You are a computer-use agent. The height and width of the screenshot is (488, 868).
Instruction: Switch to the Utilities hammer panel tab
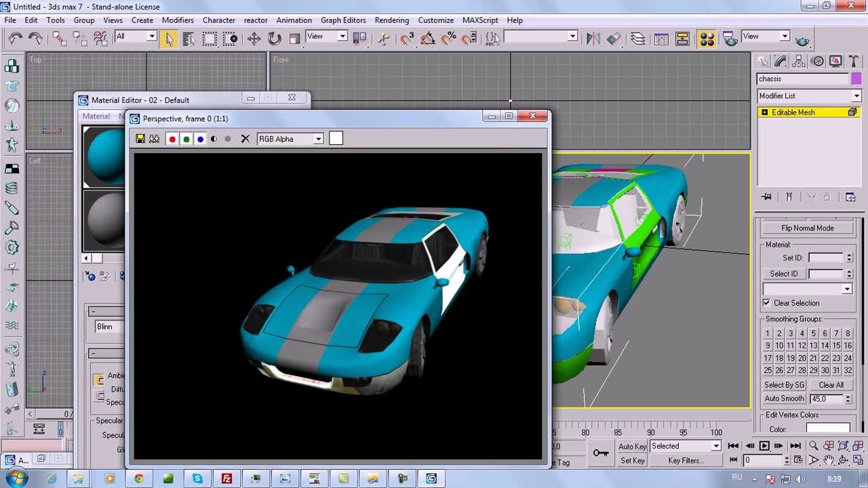853,61
